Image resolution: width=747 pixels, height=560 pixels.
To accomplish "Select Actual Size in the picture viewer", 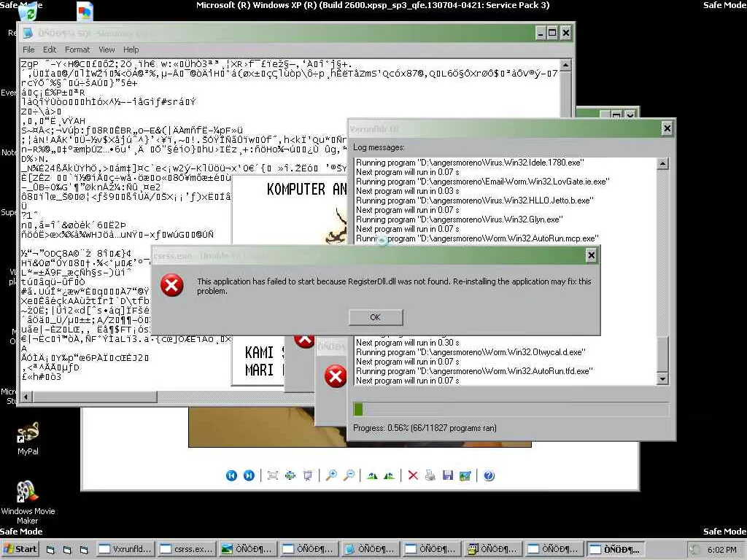I will [x=290, y=475].
